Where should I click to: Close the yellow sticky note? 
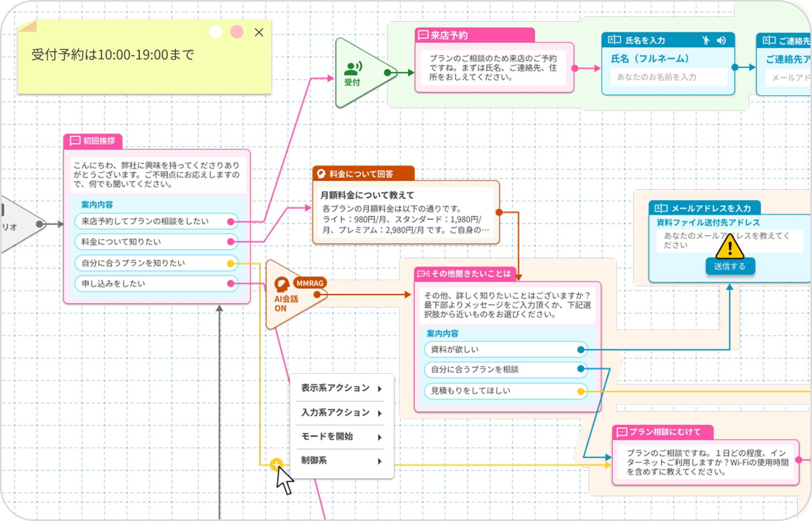[x=259, y=32]
